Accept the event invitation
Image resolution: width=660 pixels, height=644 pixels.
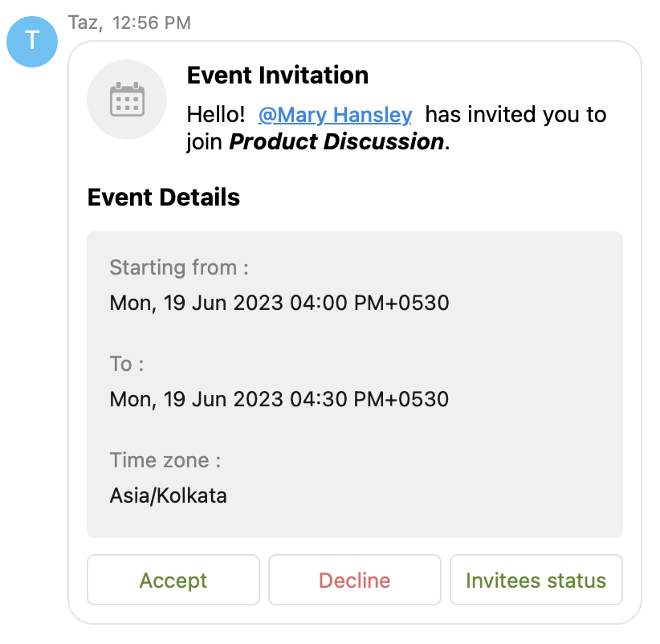click(x=173, y=581)
